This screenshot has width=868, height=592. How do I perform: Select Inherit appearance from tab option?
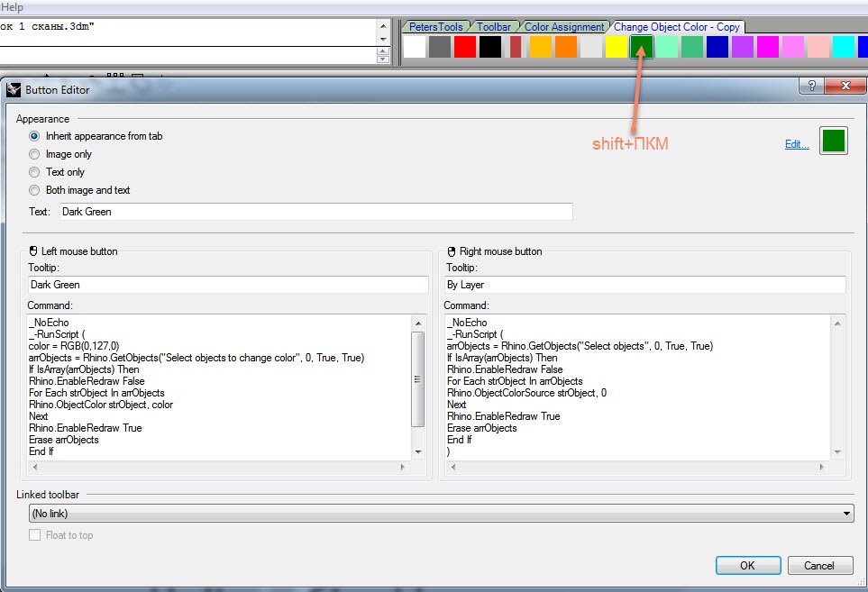[34, 136]
